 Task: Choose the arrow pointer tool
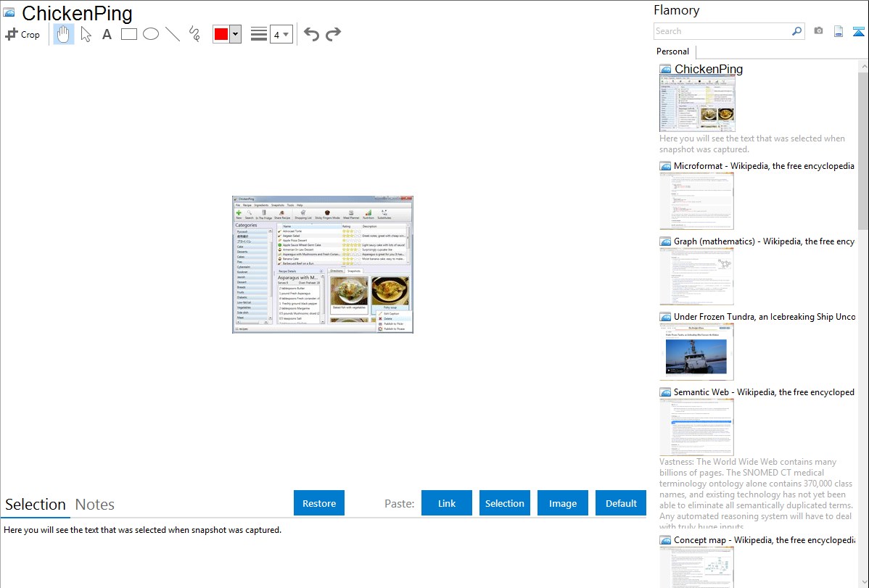[x=86, y=34]
